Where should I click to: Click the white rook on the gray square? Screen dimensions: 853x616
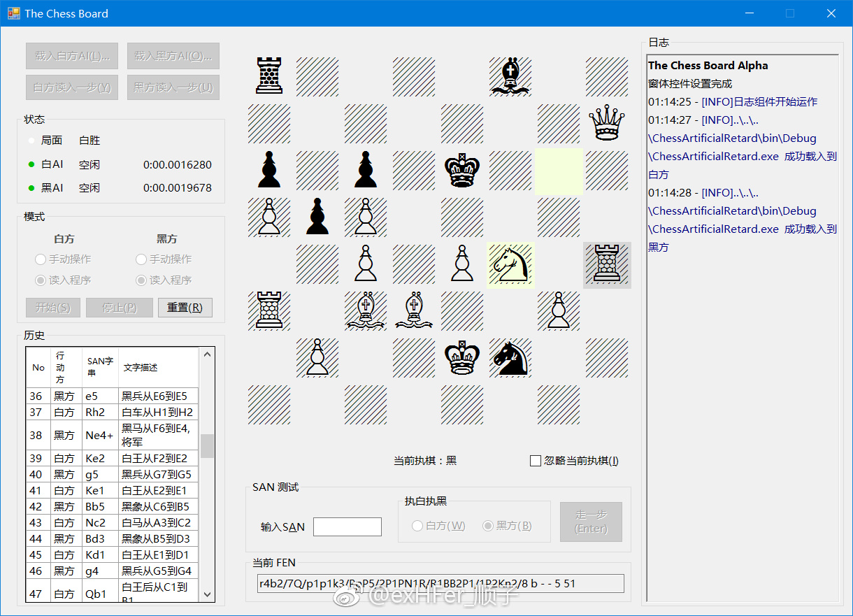click(x=607, y=265)
